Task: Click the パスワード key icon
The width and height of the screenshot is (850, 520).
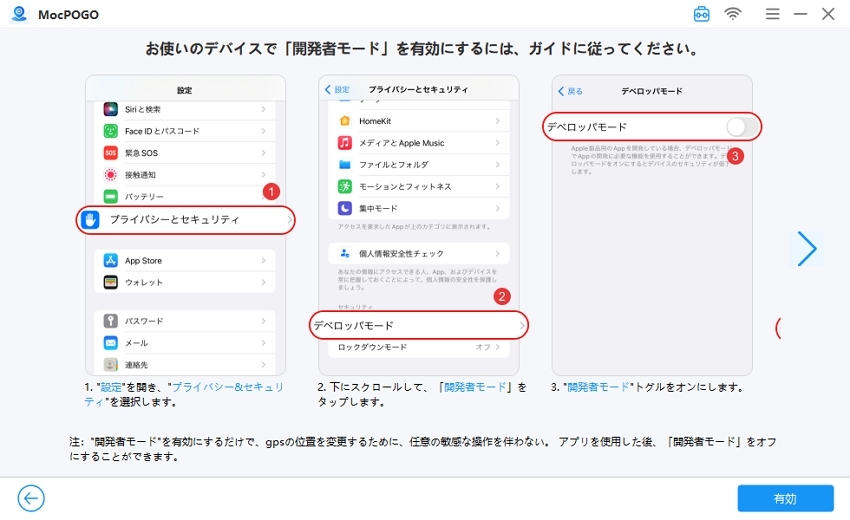Action: tap(111, 320)
